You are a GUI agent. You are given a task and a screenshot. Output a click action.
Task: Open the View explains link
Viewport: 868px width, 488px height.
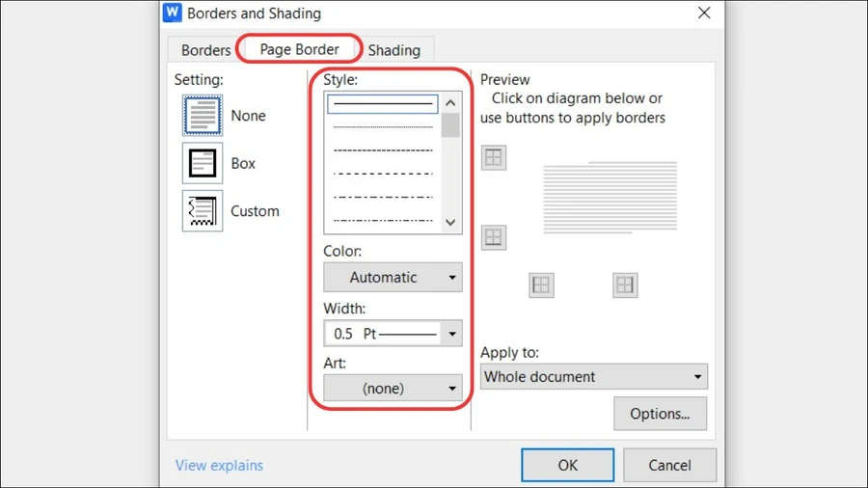tap(219, 465)
